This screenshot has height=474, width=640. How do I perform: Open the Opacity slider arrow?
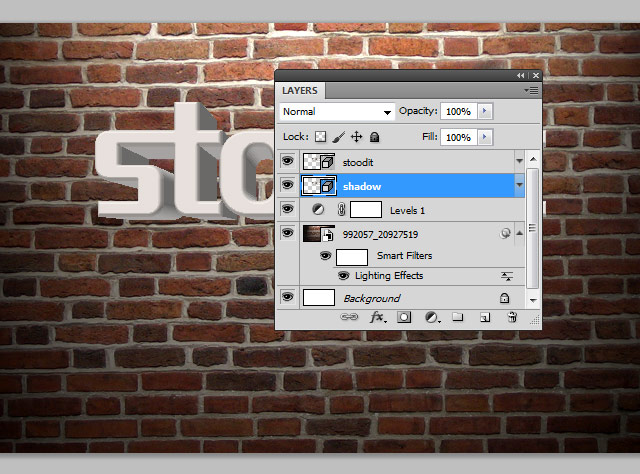[x=485, y=111]
